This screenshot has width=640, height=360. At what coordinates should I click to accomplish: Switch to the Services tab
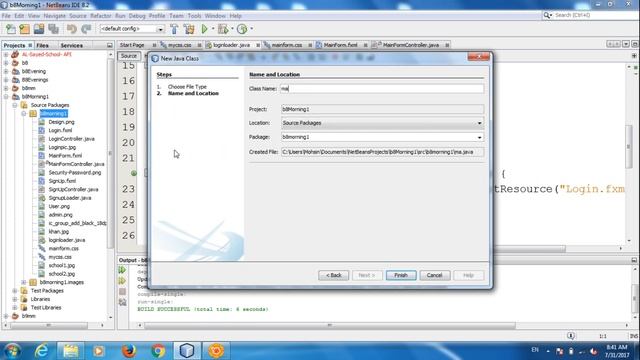click(71, 45)
